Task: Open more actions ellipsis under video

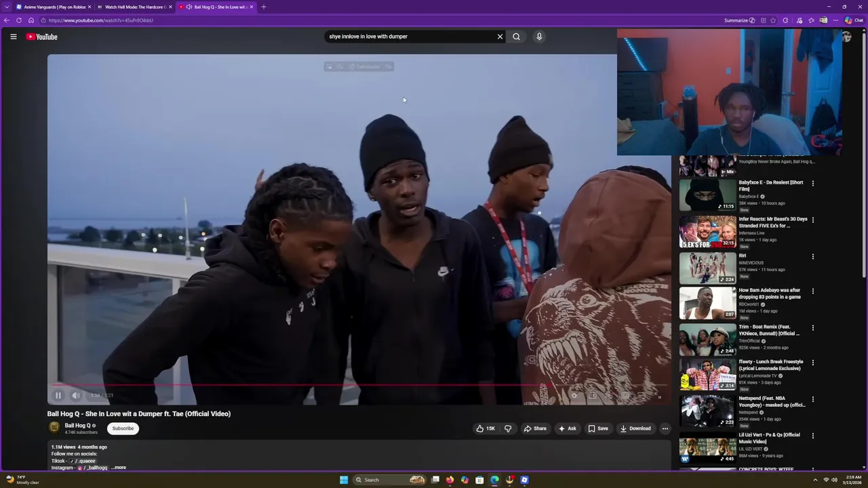Action: [x=665, y=428]
